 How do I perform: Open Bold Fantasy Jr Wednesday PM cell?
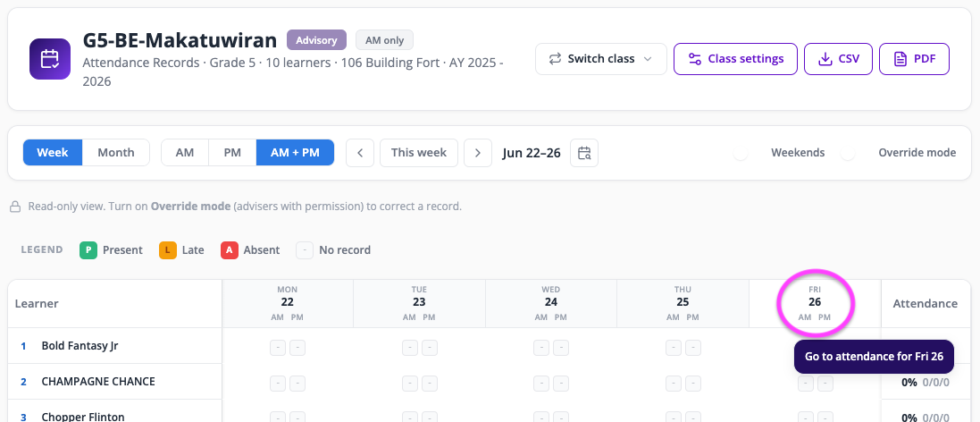561,348
